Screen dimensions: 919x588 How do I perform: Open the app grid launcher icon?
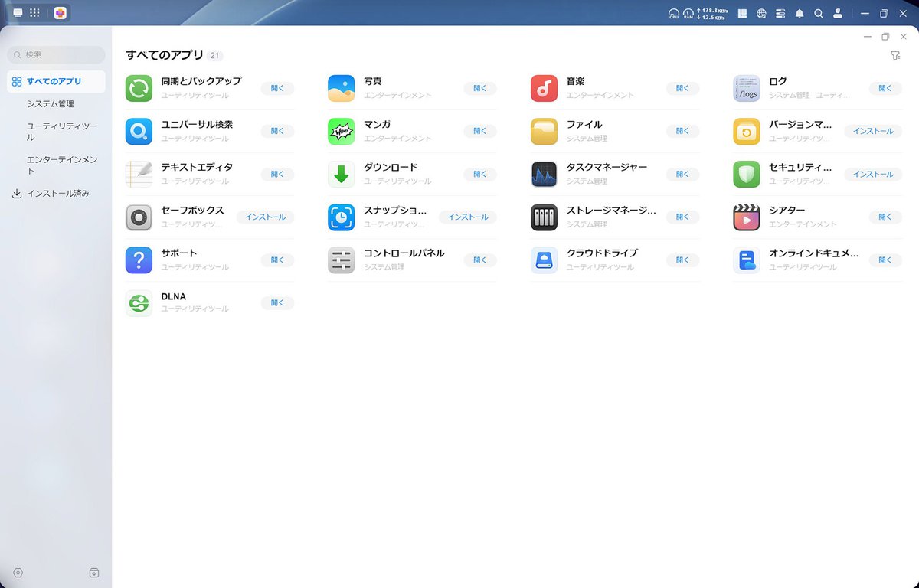coord(34,13)
